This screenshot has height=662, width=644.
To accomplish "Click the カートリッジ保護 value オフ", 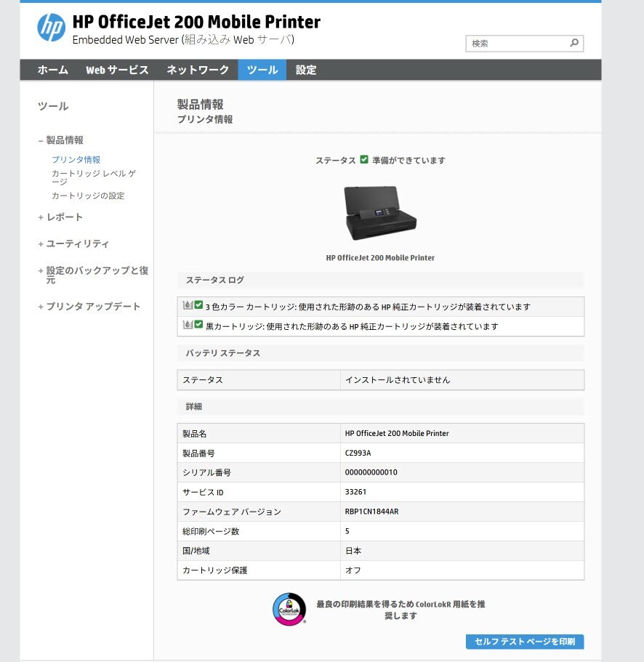I will pyautogui.click(x=353, y=570).
